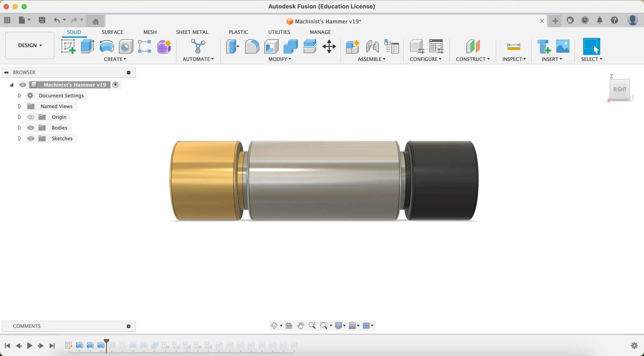The image size is (644, 356).
Task: Select the Pan tool in navigation bar
Action: pos(300,325)
